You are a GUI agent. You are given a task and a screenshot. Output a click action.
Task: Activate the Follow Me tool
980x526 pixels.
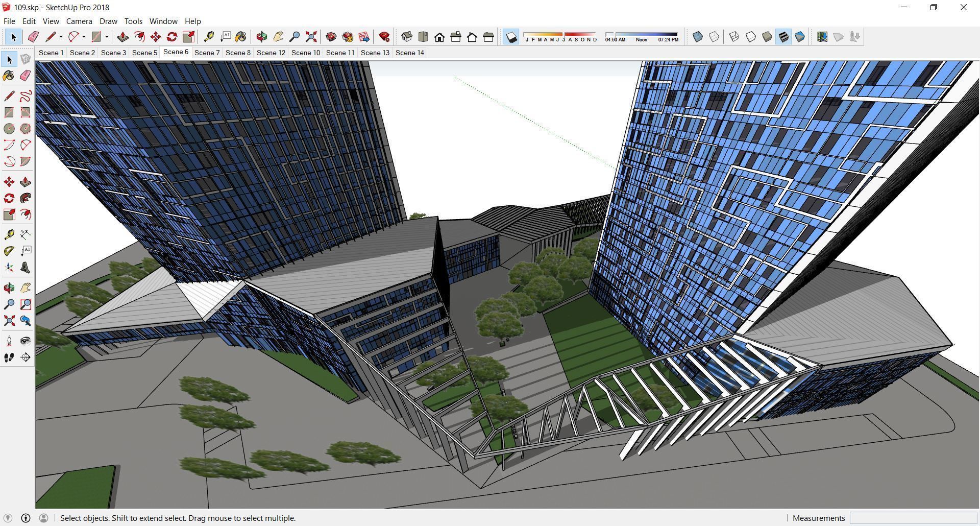[x=26, y=198]
